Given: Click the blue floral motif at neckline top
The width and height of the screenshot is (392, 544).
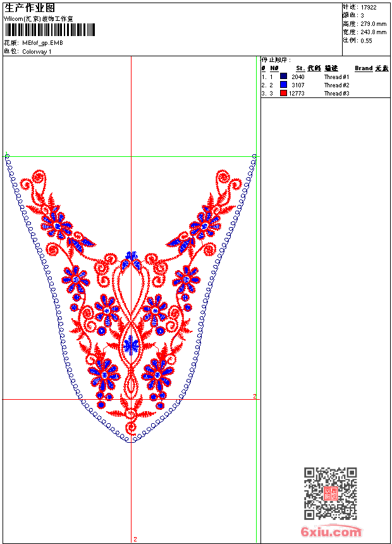Looking at the screenshot, I should point(132,257).
